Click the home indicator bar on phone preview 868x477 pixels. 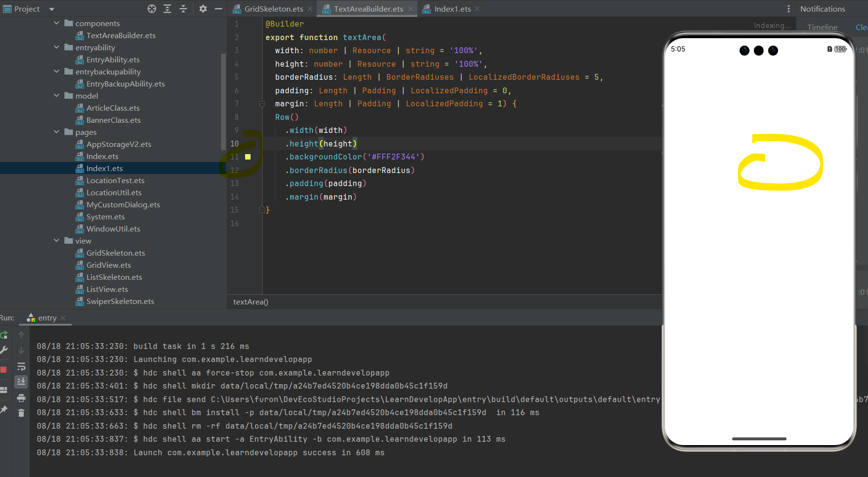pos(759,439)
